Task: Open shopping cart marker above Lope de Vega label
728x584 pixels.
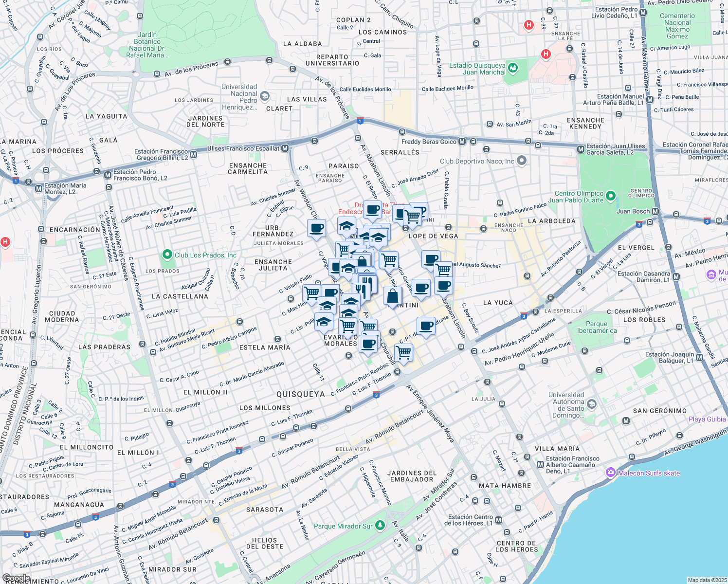Action: point(413,217)
